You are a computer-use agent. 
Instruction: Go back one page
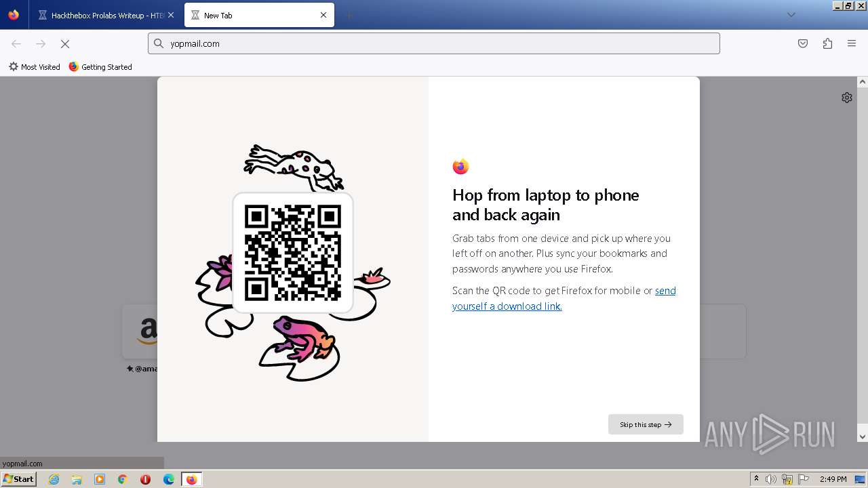(16, 43)
